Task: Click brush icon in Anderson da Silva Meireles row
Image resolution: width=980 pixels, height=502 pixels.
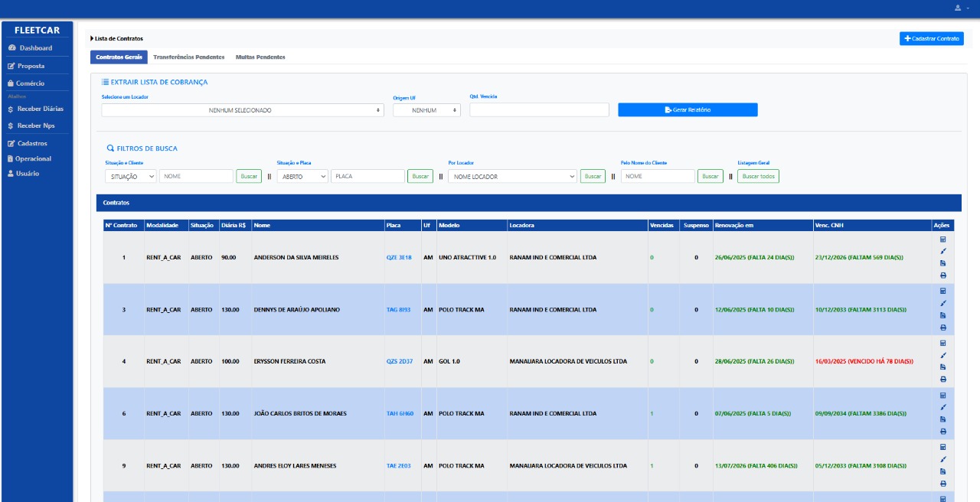Action: (942, 251)
